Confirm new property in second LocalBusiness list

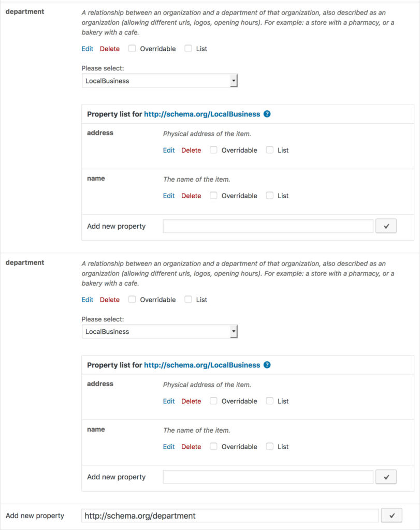coord(386,476)
